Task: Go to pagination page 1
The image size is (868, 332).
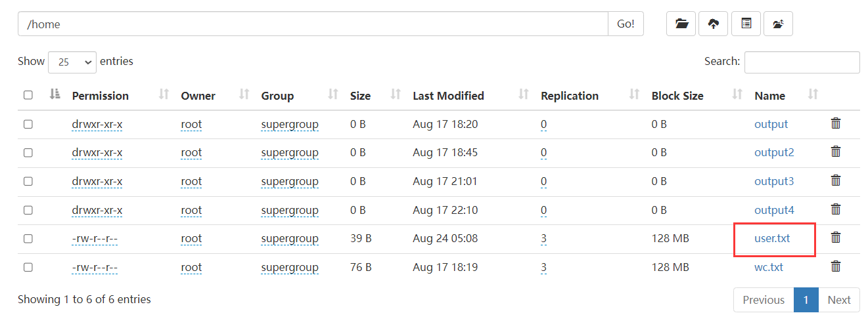Action: (x=806, y=300)
